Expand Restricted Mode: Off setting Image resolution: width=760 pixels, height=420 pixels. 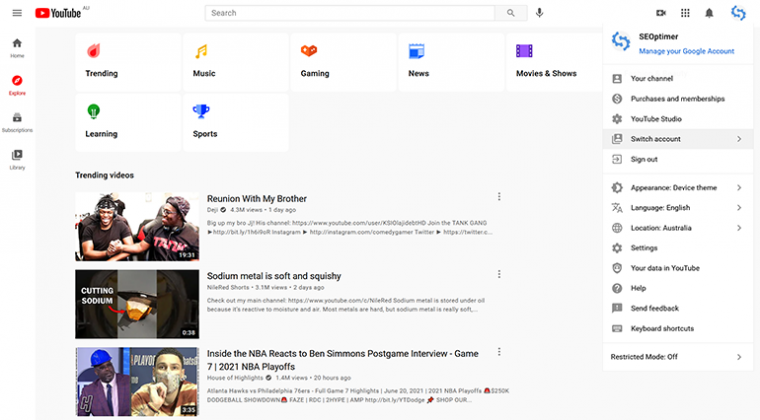678,357
